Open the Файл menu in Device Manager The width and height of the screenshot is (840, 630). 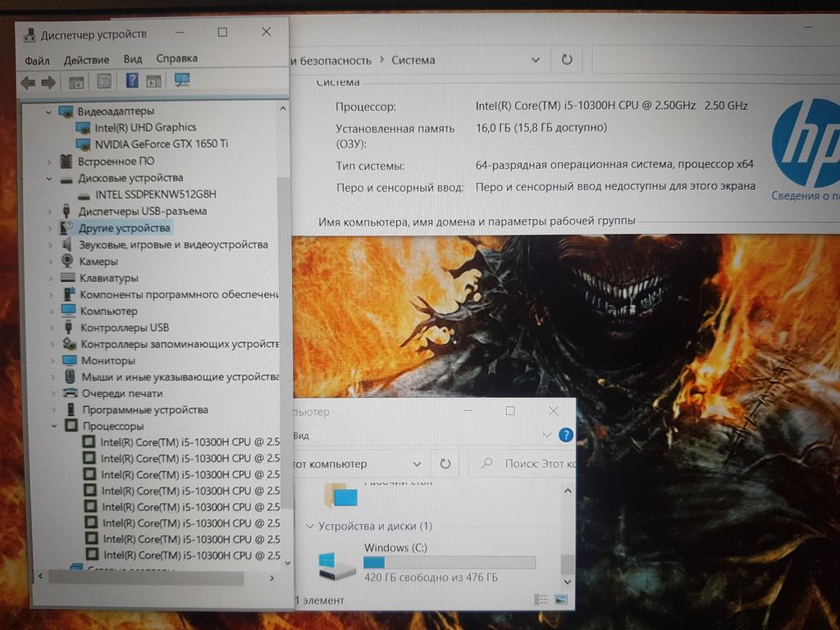click(x=37, y=61)
